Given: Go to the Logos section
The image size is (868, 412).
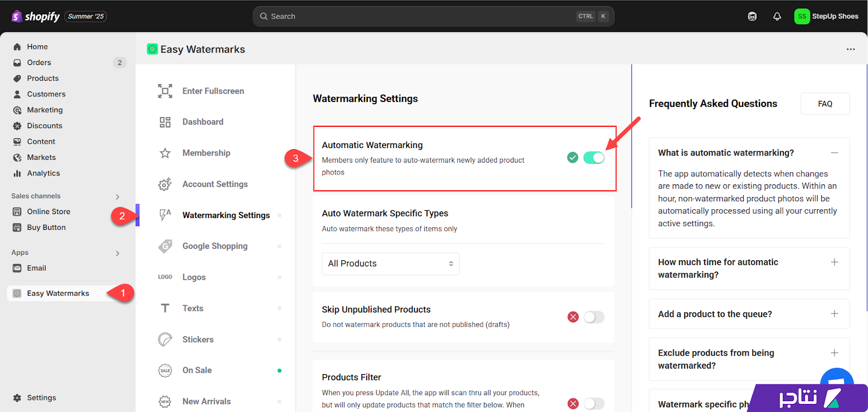Looking at the screenshot, I should (x=194, y=277).
